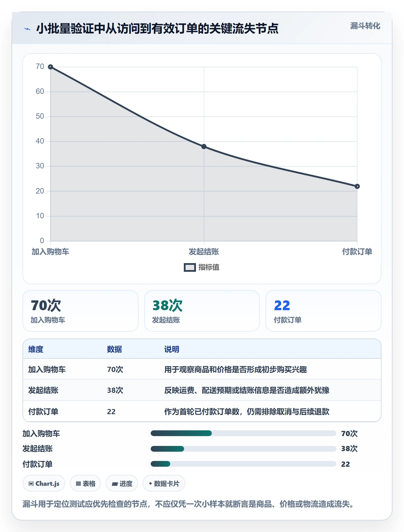
Task: Click the 发起结账 x-axis label
Action: click(x=204, y=252)
